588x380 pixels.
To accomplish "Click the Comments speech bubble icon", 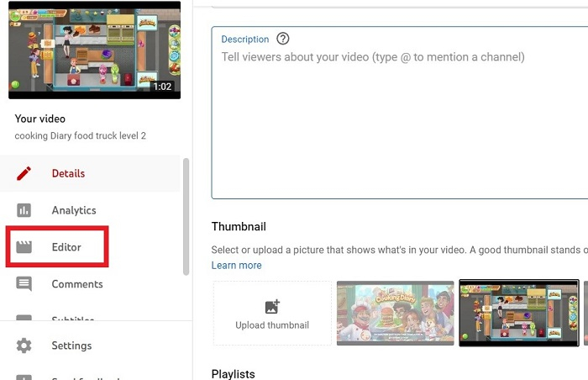I will pyautogui.click(x=24, y=284).
